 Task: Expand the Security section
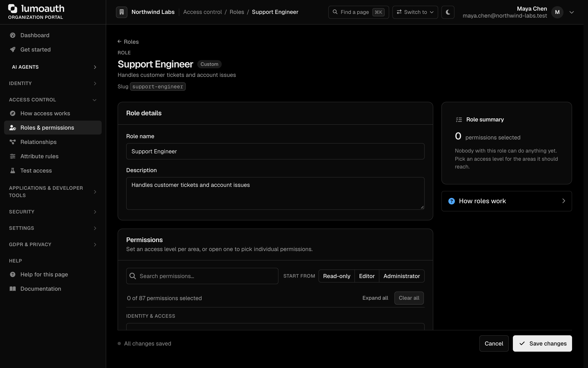[53, 212]
